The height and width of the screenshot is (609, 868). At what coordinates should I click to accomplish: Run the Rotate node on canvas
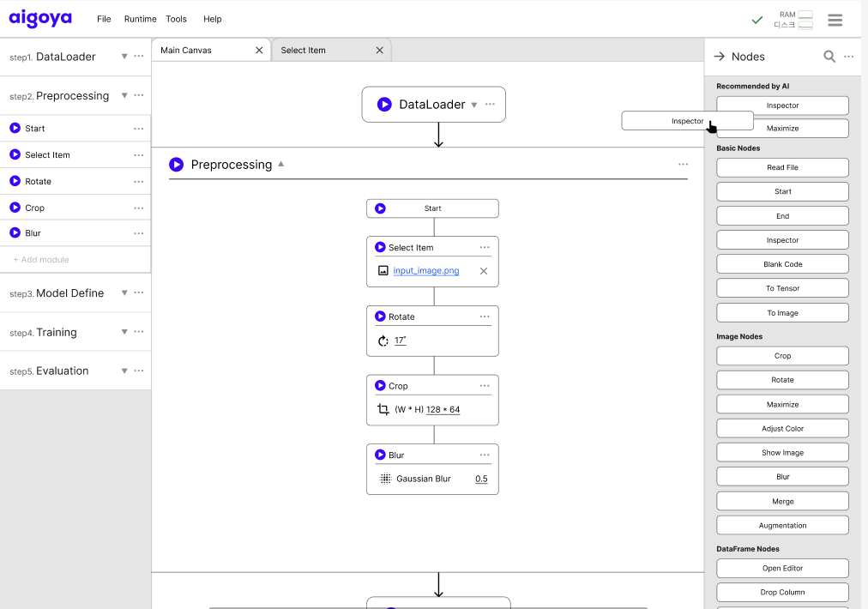pos(380,317)
